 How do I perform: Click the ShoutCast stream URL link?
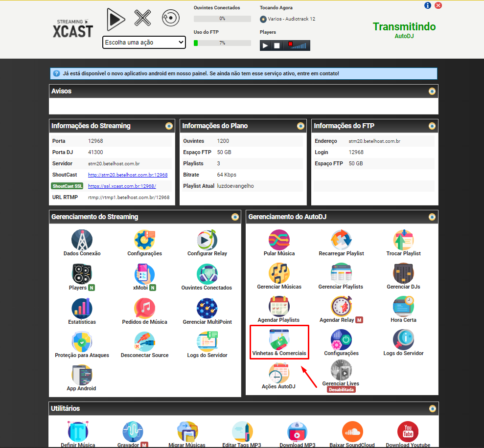[x=128, y=175]
